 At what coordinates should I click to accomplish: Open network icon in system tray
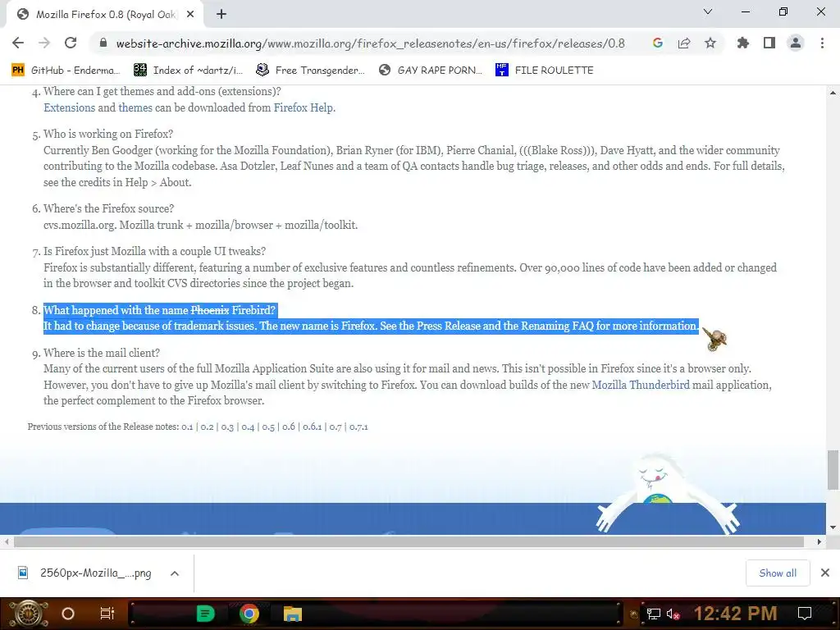click(x=654, y=614)
